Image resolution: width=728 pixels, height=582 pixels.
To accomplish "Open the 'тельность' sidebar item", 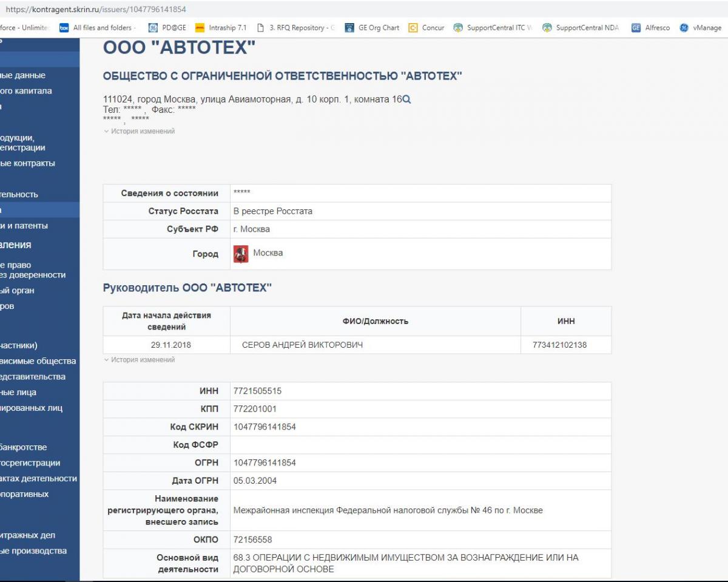I will point(19,194).
